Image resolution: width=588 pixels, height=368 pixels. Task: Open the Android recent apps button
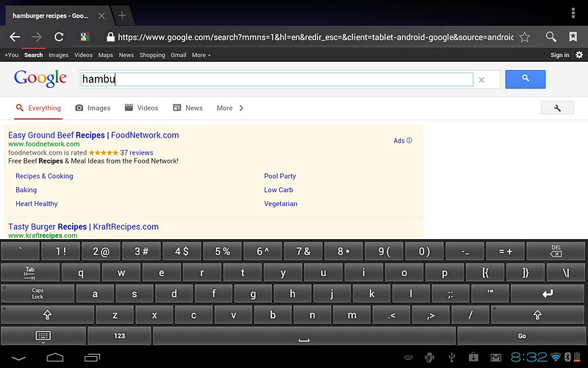[93, 357]
